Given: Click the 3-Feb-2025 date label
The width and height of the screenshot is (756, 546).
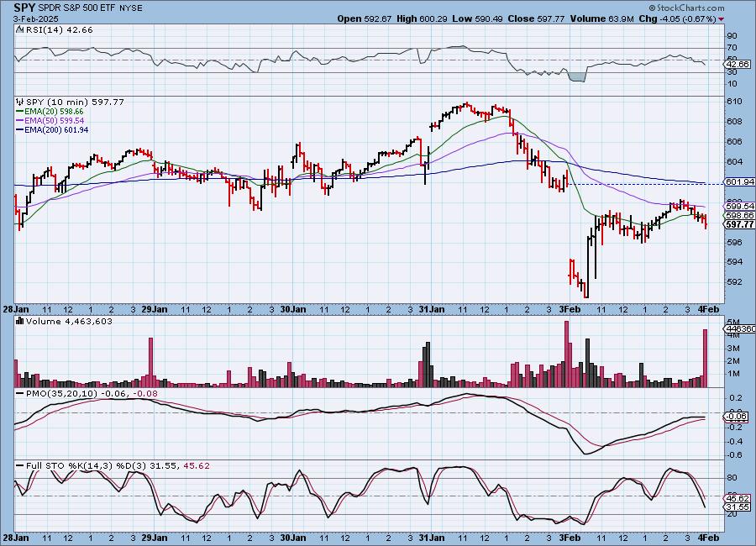Looking at the screenshot, I should (35, 18).
